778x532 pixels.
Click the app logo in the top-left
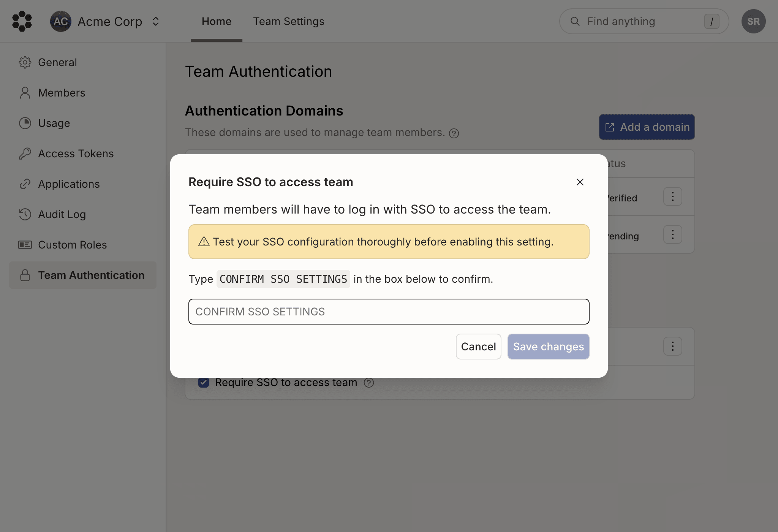[x=22, y=21]
